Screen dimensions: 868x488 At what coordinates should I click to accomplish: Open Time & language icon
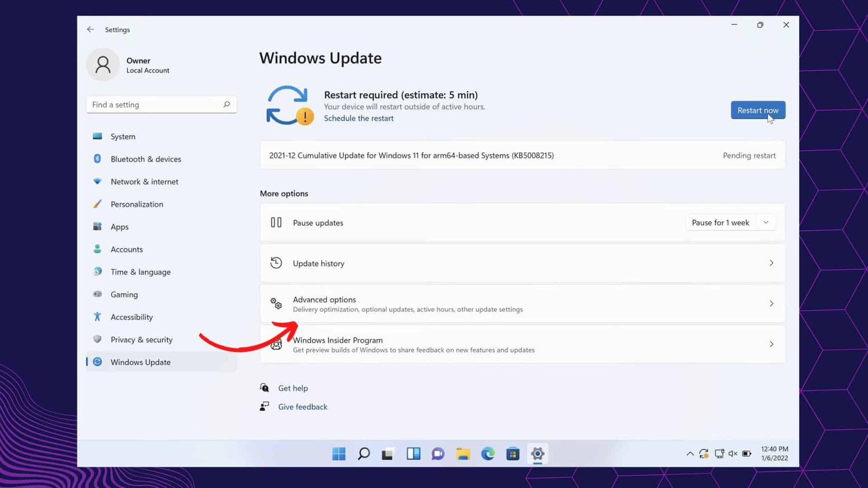98,272
